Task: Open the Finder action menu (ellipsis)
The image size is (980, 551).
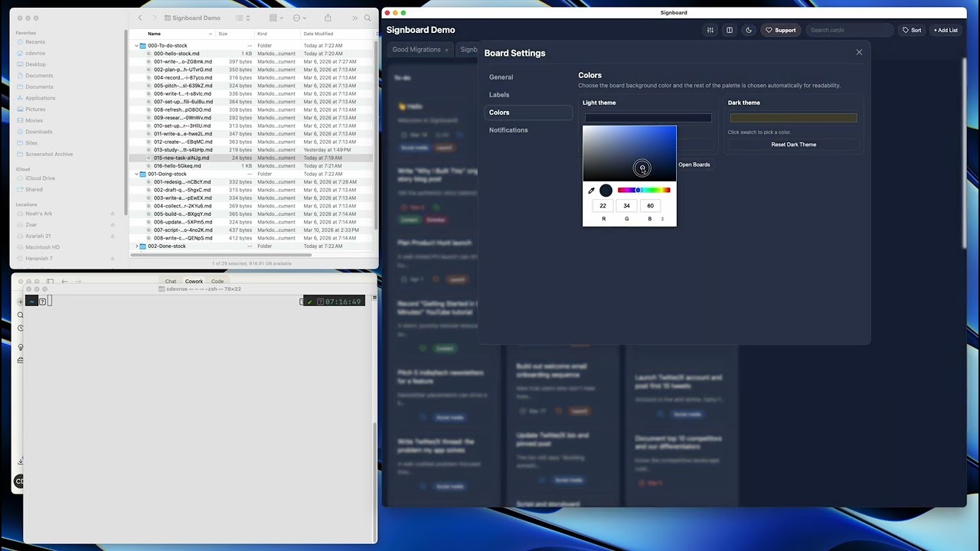Action: (x=299, y=18)
